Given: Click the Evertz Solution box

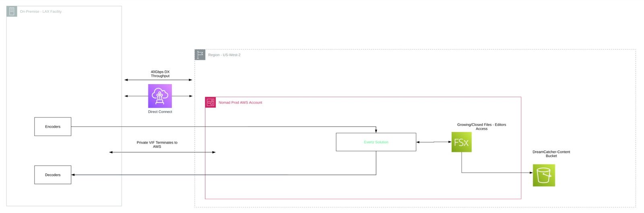Looking at the screenshot, I should tap(376, 142).
